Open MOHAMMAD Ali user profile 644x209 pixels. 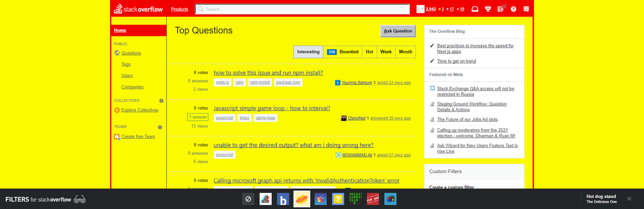tap(357, 155)
